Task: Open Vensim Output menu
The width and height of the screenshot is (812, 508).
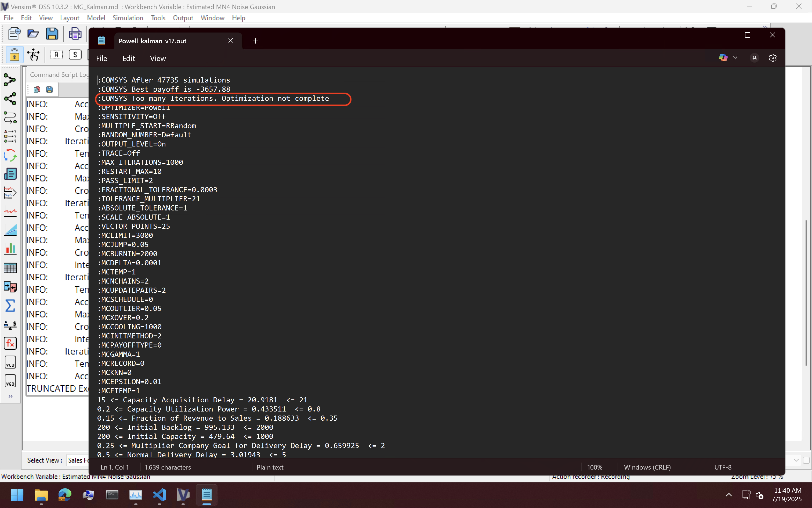Action: coord(183,18)
